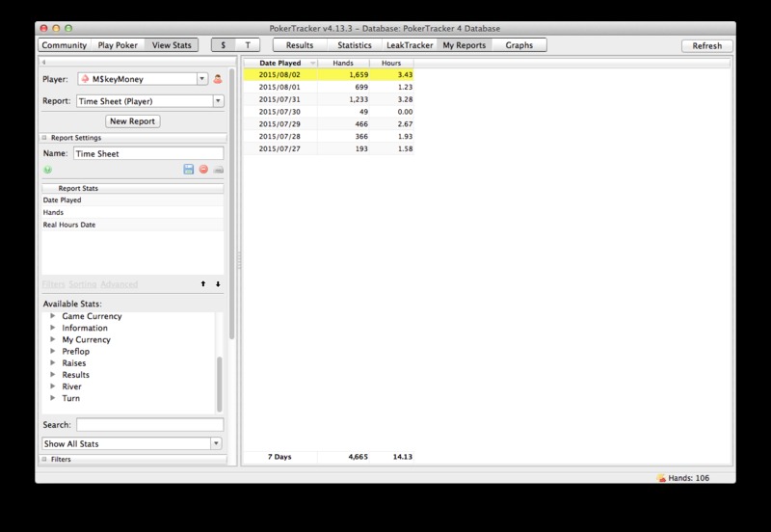Screen dimensions: 771x532
Task: Select the 2015/07/31 row
Action: pos(329,99)
